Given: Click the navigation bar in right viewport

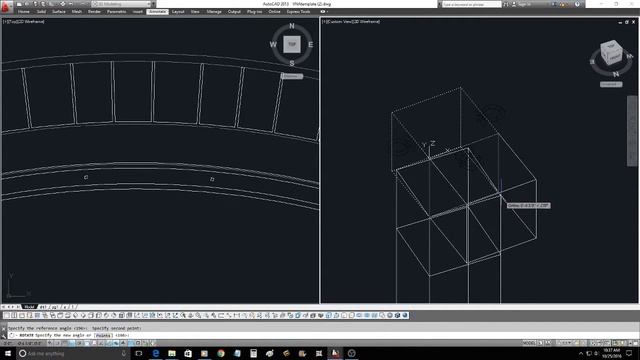Looking at the screenshot, I should click(x=632, y=131).
